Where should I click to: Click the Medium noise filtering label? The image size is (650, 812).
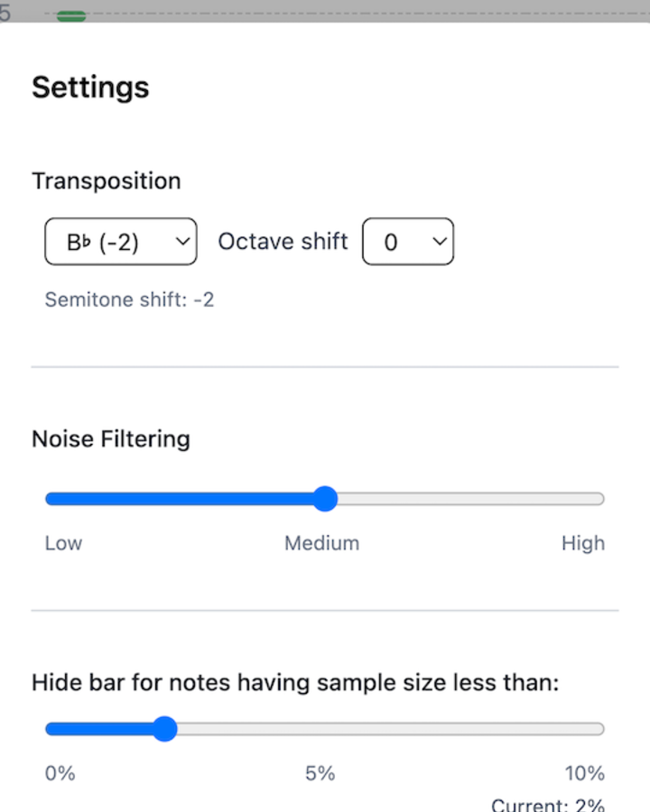tap(321, 543)
